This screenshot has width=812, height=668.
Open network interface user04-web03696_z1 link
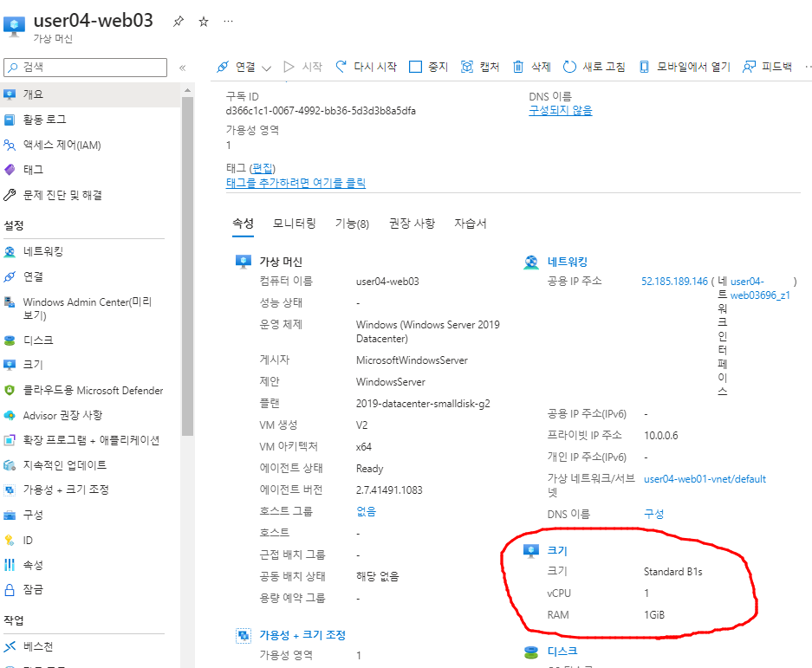pyautogui.click(x=760, y=289)
